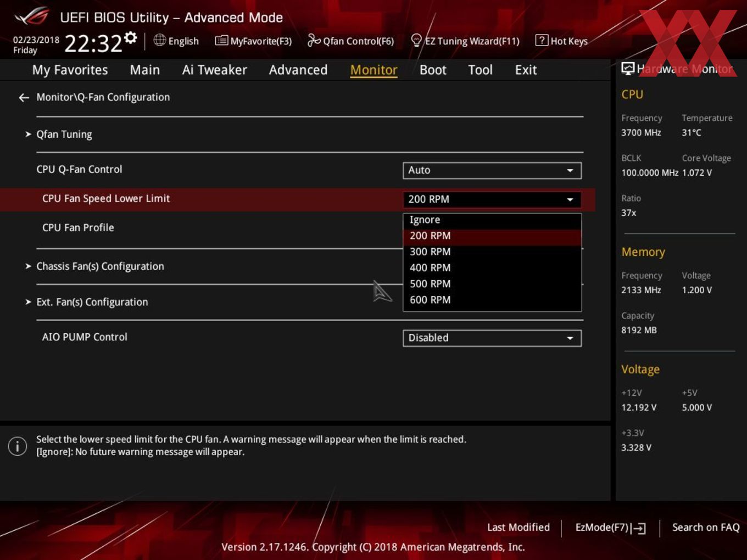
Task: Expand Ext. Fan(s) Configuration
Action: point(92,302)
